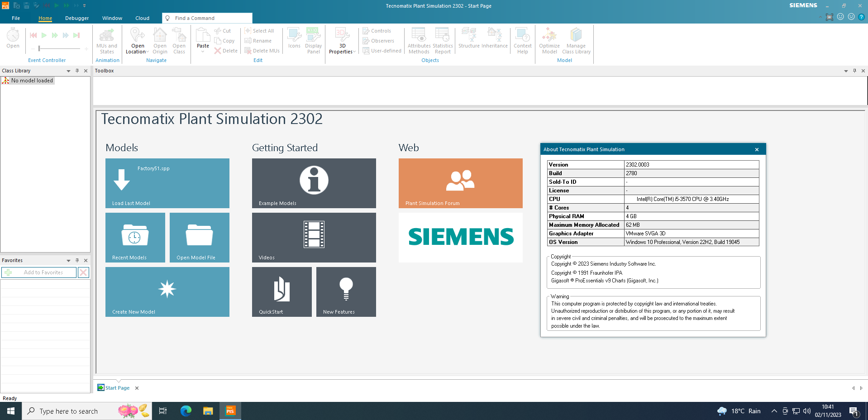Expand the Paste dropdown arrow
This screenshot has width=868, height=420.
[x=203, y=51]
